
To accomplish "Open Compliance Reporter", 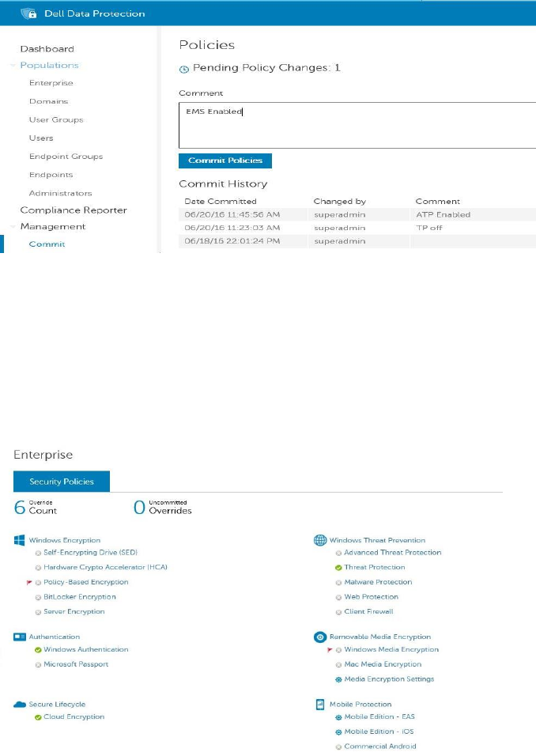I will (x=74, y=210).
